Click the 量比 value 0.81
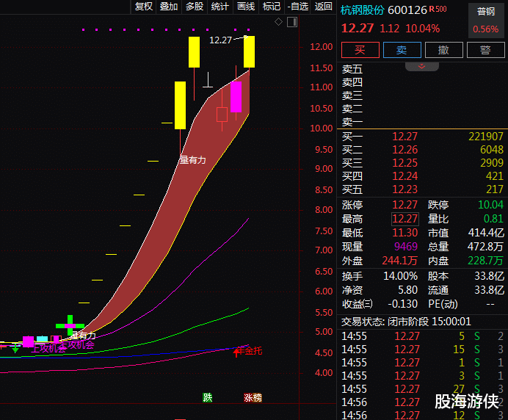 [493, 219]
